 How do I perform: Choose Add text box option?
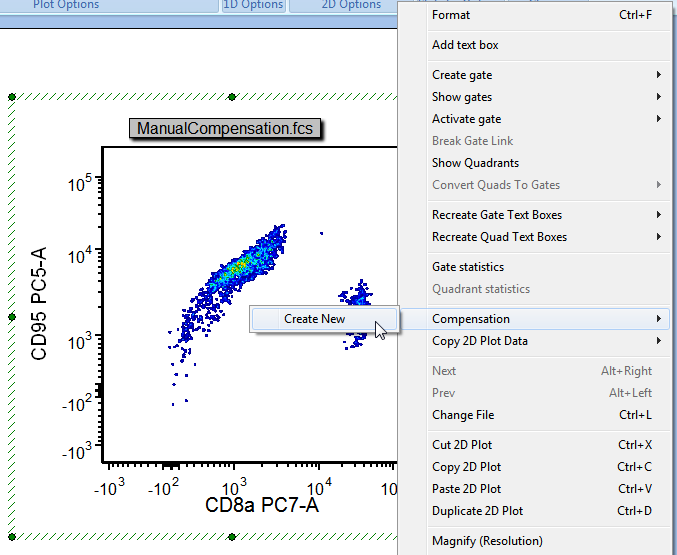tap(465, 45)
